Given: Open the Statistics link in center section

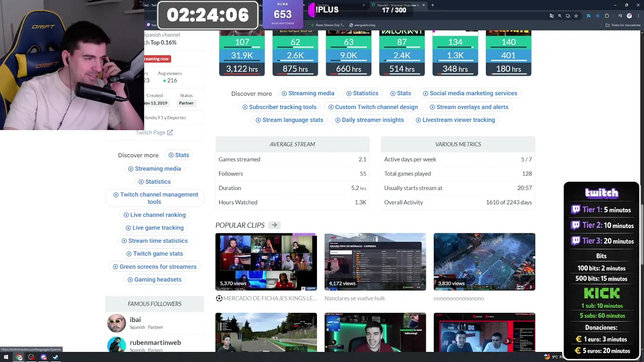Looking at the screenshot, I should (362, 93).
